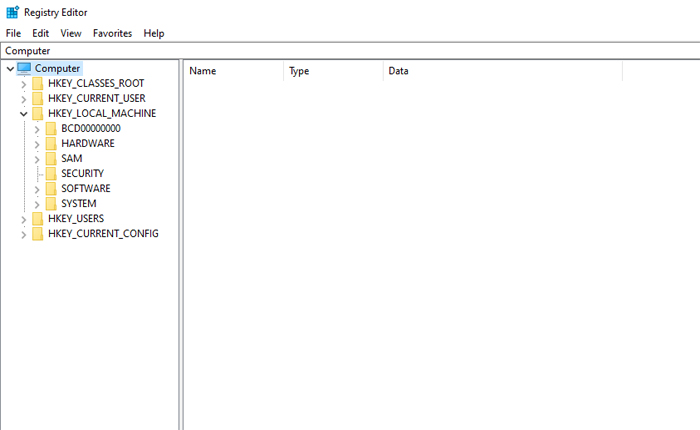This screenshot has height=430, width=700.
Task: Collapse the Computer root node
Action: pos(10,69)
